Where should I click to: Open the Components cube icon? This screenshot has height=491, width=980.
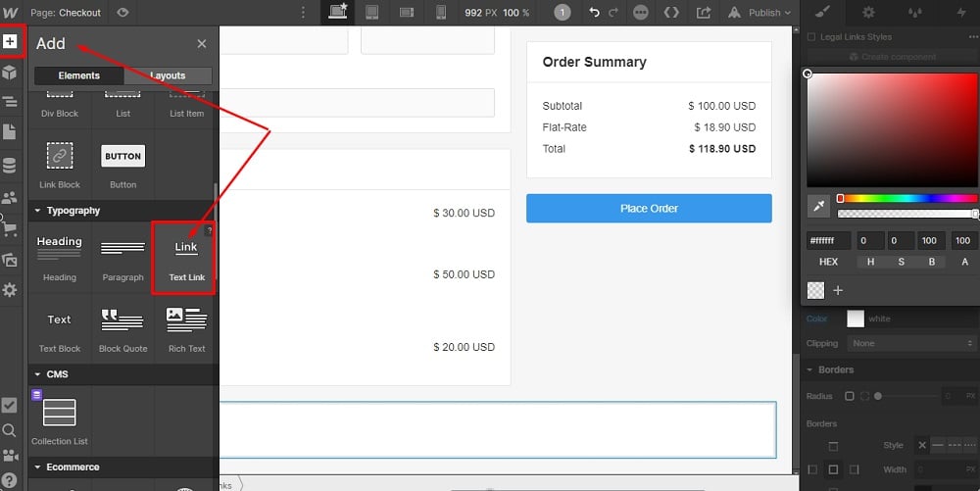10,73
